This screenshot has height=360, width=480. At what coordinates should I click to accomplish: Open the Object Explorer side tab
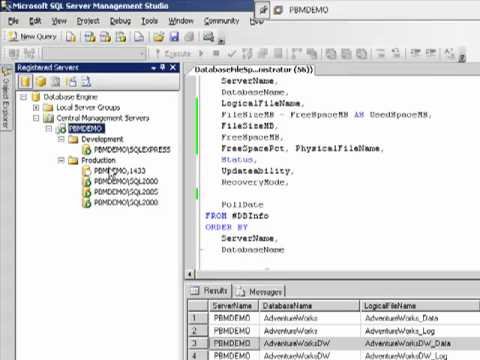click(5, 97)
